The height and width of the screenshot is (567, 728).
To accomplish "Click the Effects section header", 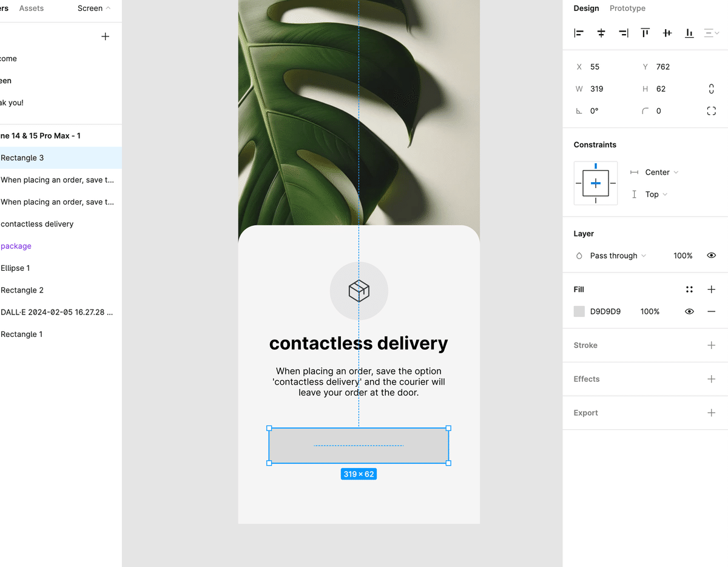I will pyautogui.click(x=587, y=379).
